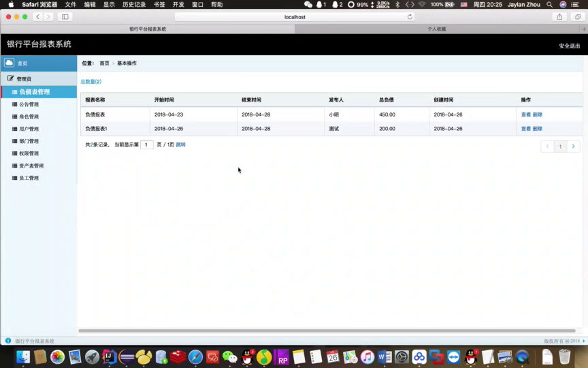Add a new tab with plus button
The width and height of the screenshot is (588, 368).
584,29
